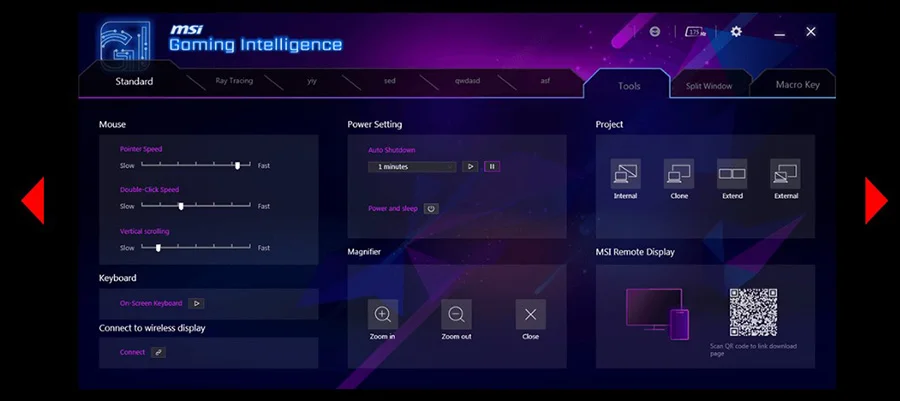Viewport: 900px width, 401px height.
Task: Click the Connect to wireless display heading
Action: click(x=152, y=328)
